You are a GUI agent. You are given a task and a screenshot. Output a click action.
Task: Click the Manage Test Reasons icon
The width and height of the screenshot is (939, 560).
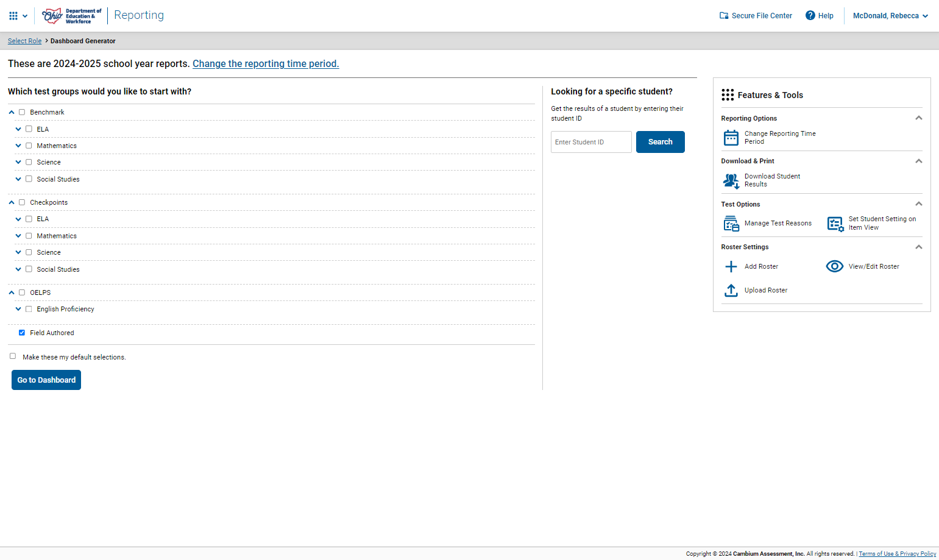coord(731,224)
